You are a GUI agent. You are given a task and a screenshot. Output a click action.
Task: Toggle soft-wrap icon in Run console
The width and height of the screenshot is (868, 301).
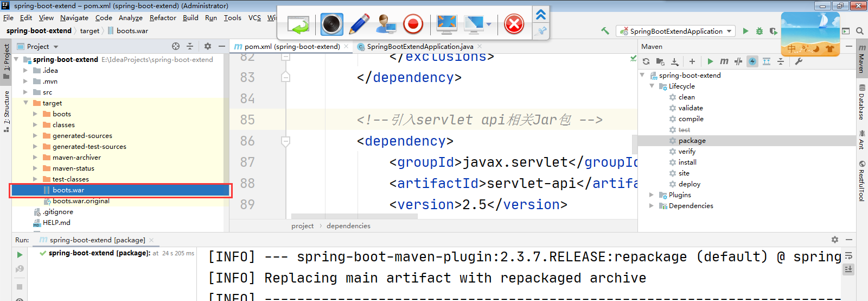click(x=848, y=256)
